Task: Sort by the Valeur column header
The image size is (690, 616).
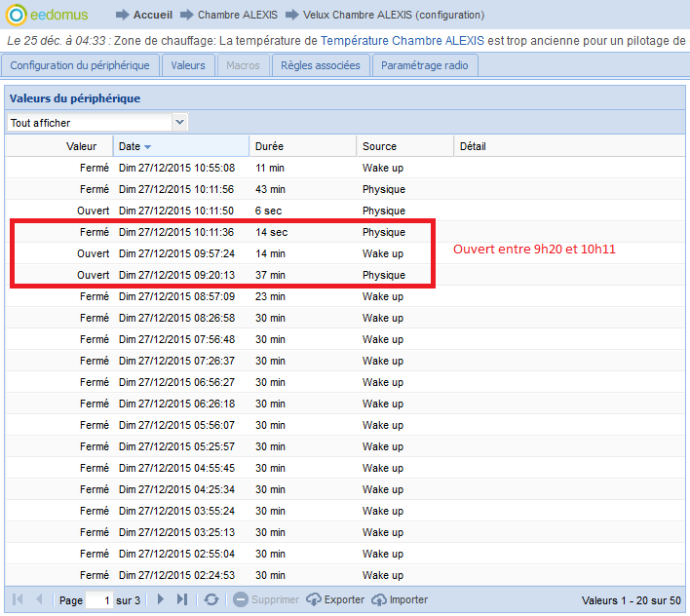Action: pos(59,146)
